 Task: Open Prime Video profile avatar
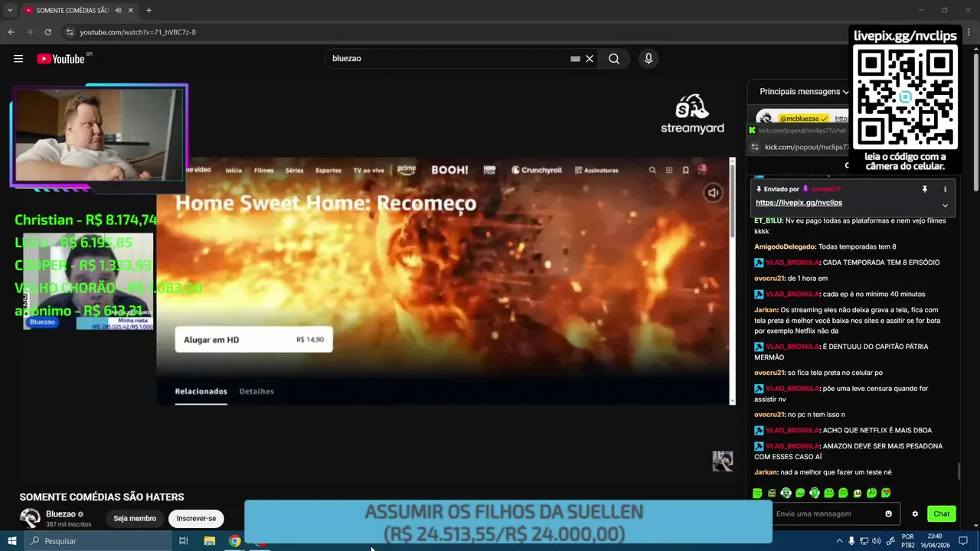tap(702, 169)
